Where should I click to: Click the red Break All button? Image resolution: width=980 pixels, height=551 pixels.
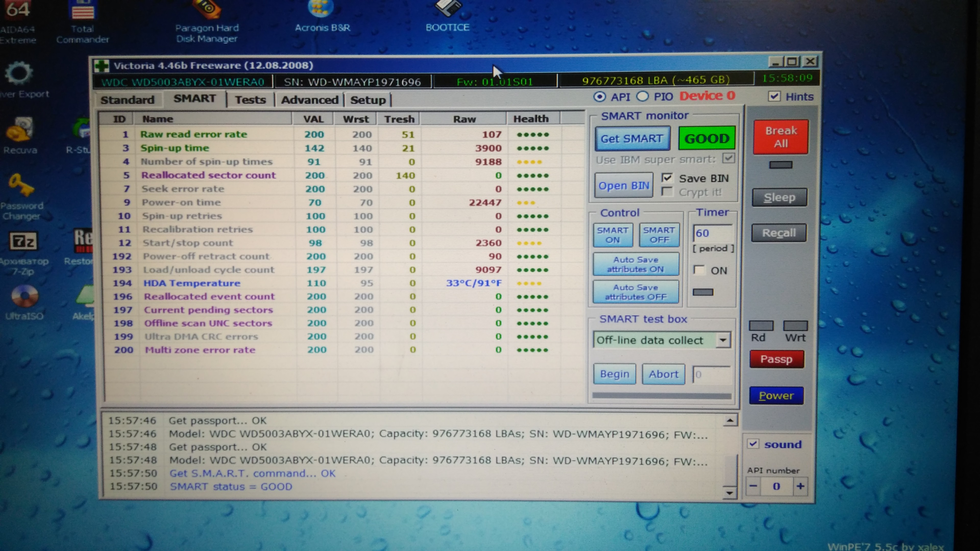click(x=781, y=137)
